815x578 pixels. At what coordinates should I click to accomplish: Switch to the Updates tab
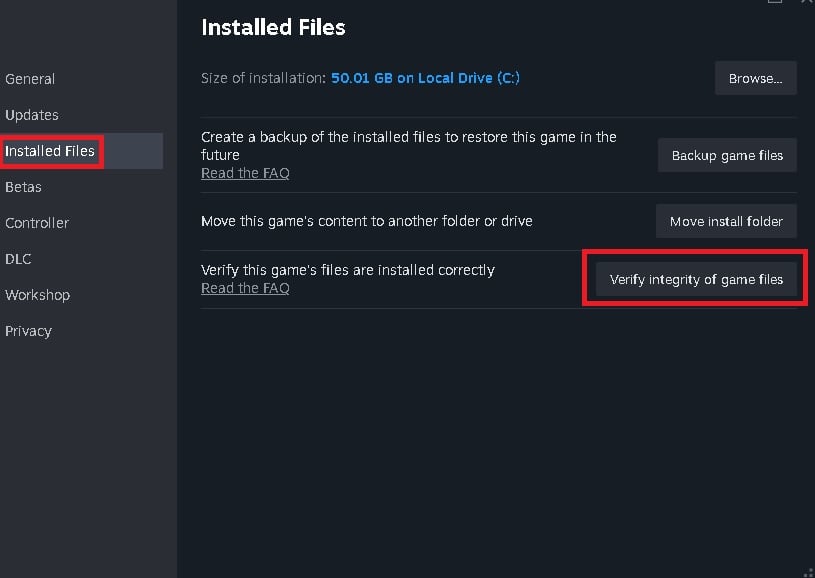32,115
